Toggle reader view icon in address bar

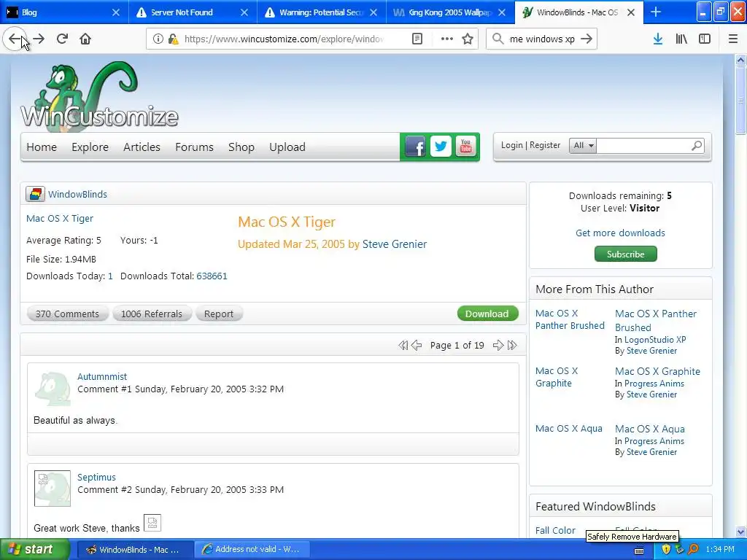(x=417, y=39)
